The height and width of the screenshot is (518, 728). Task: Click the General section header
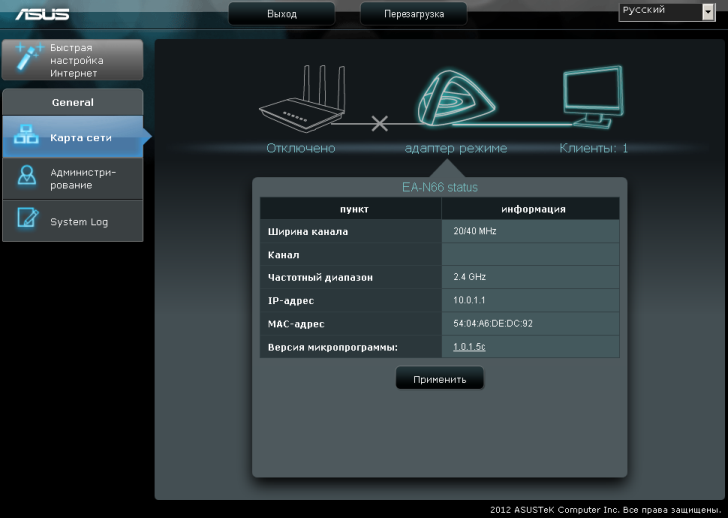point(72,102)
